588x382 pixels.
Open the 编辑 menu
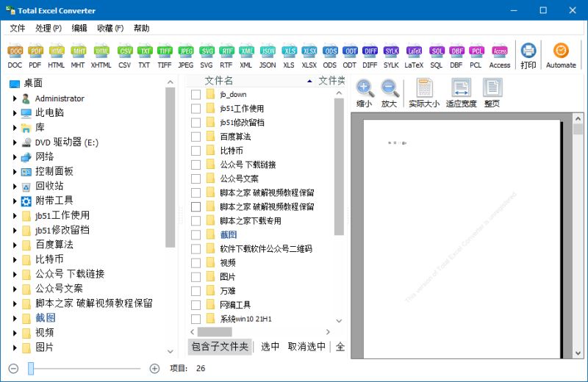79,29
